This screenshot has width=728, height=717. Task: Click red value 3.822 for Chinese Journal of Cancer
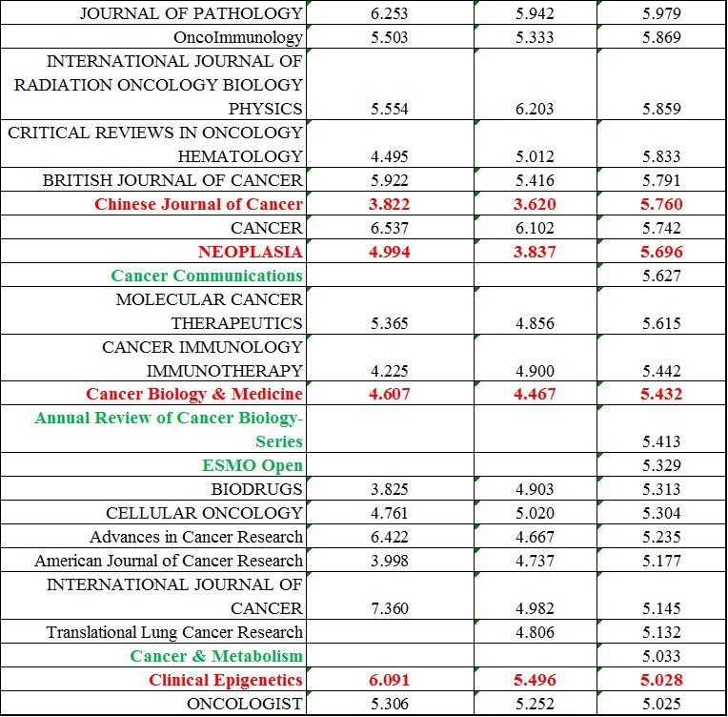click(389, 204)
